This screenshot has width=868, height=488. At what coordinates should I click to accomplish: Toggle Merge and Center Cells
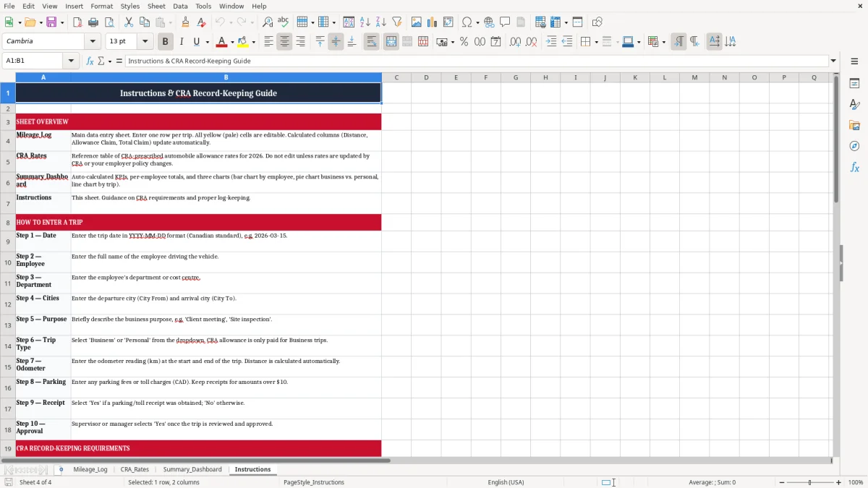tap(391, 42)
